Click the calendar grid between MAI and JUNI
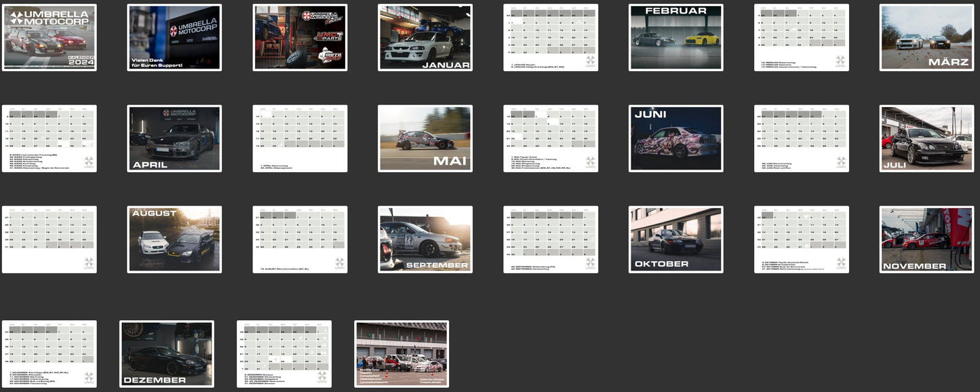Screen dimensions: 980x392 point(551,138)
